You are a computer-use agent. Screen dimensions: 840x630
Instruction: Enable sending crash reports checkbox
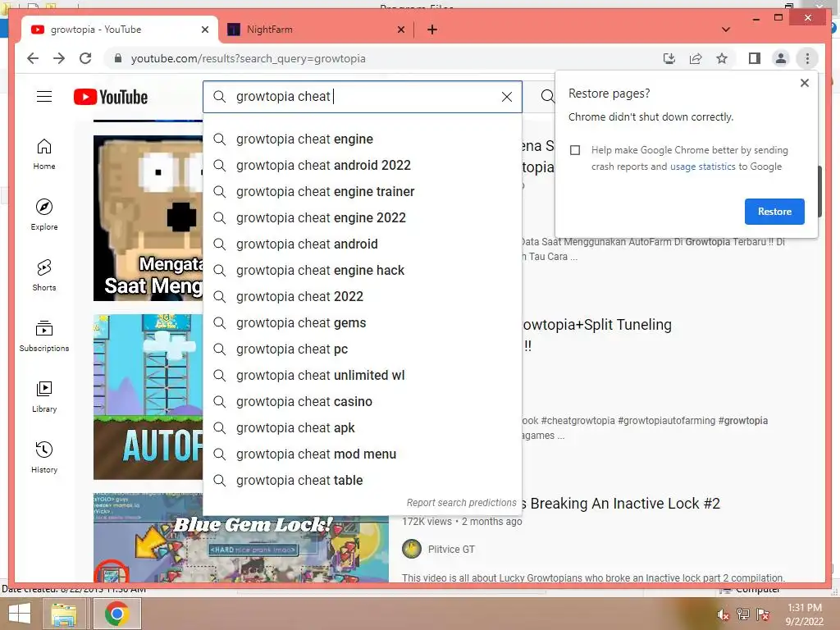coord(575,150)
